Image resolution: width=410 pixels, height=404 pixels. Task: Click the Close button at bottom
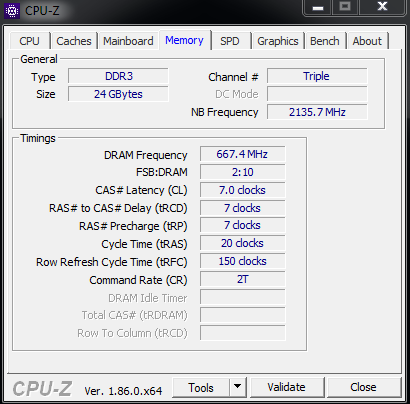(363, 387)
